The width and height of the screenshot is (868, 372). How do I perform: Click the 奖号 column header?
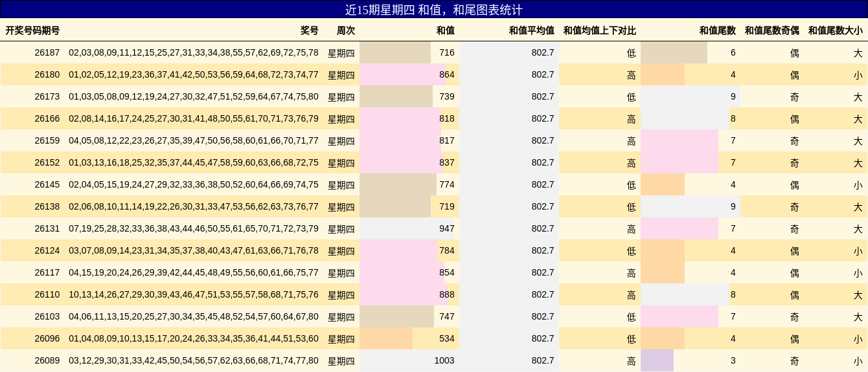point(310,30)
